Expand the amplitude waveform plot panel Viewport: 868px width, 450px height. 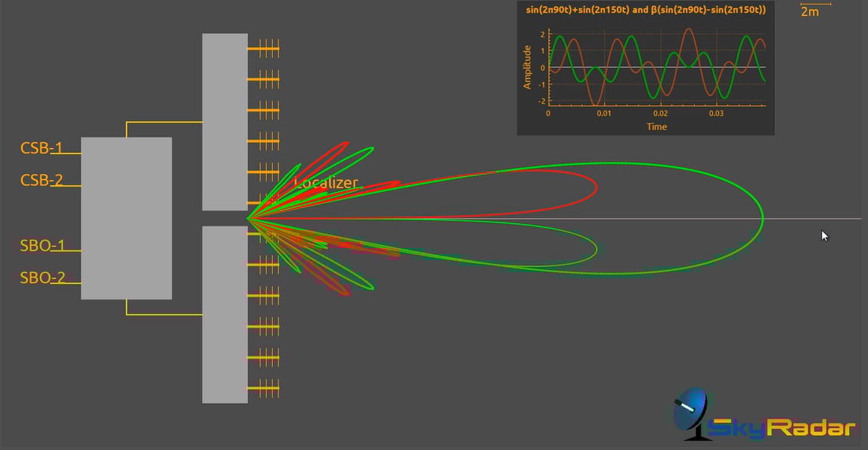pyautogui.click(x=645, y=68)
